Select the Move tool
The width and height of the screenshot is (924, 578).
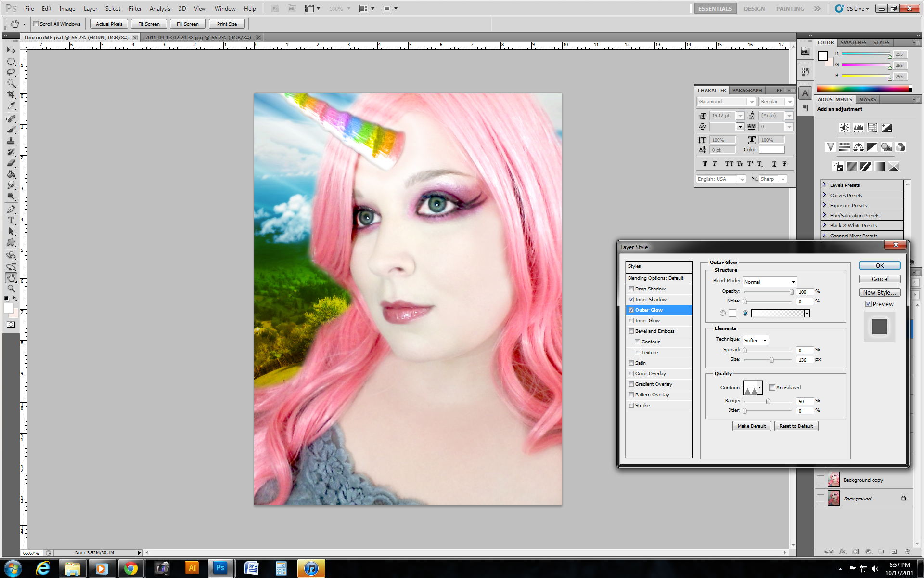[11, 50]
